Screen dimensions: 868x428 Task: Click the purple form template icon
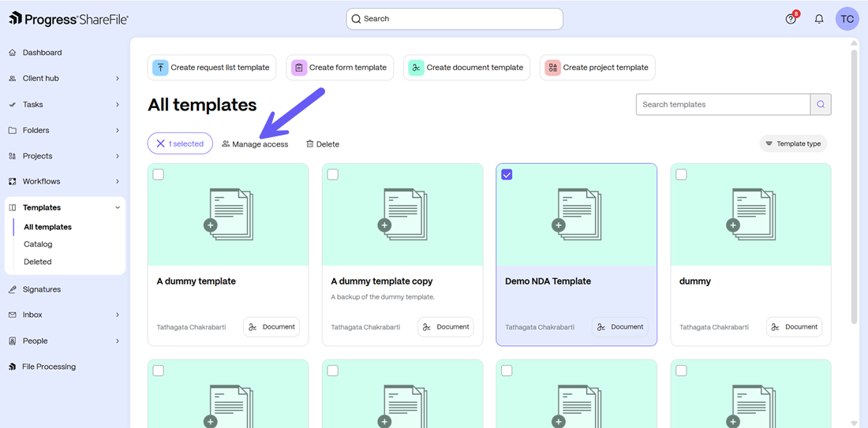pyautogui.click(x=299, y=68)
